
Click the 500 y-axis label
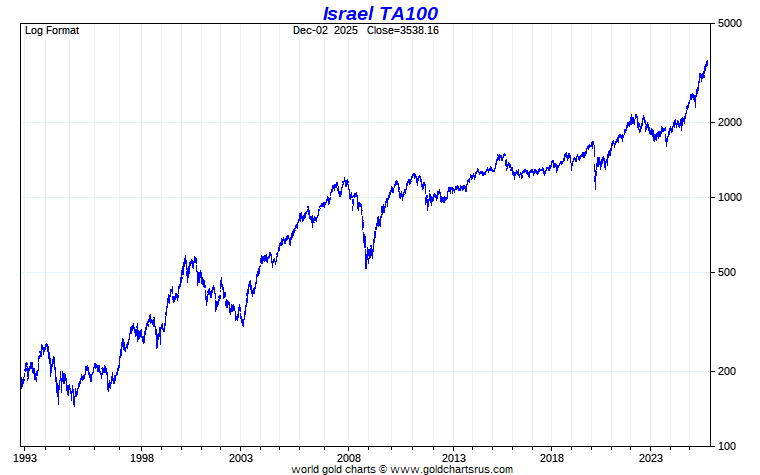pos(727,272)
